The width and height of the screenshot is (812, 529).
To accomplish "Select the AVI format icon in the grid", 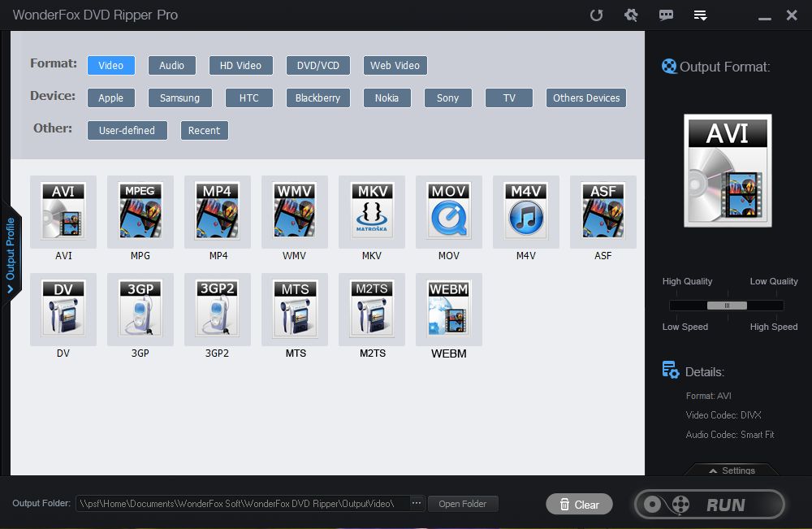I will [63, 212].
